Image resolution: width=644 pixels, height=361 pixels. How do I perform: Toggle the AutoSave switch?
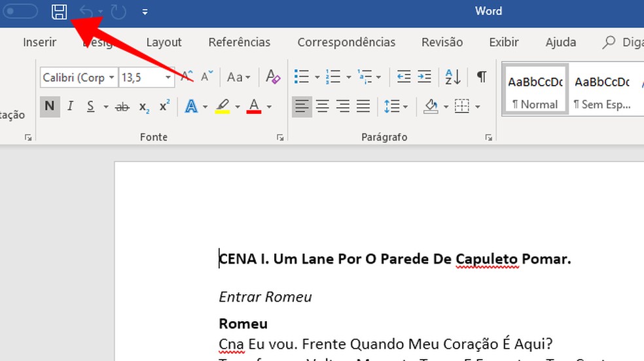[21, 11]
